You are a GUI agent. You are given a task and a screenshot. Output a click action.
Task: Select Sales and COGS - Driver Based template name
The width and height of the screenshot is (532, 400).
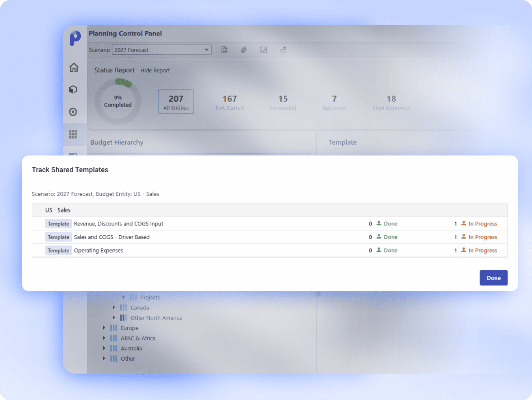(x=112, y=237)
